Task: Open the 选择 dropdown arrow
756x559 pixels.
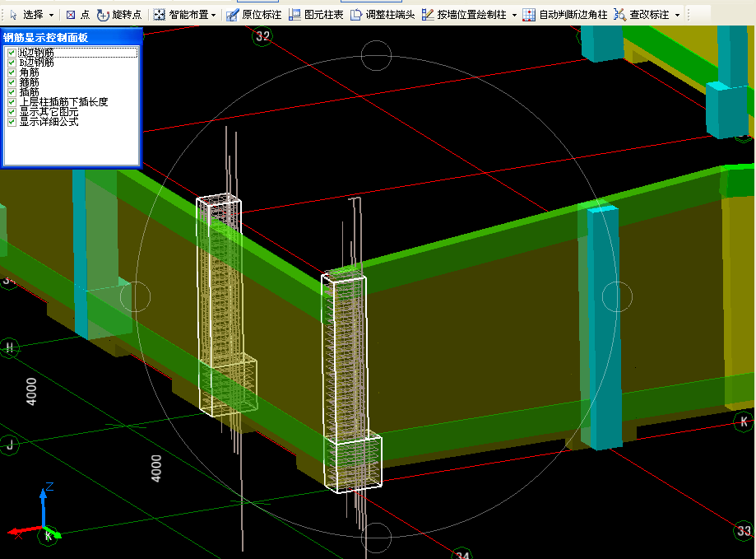Action: click(52, 16)
